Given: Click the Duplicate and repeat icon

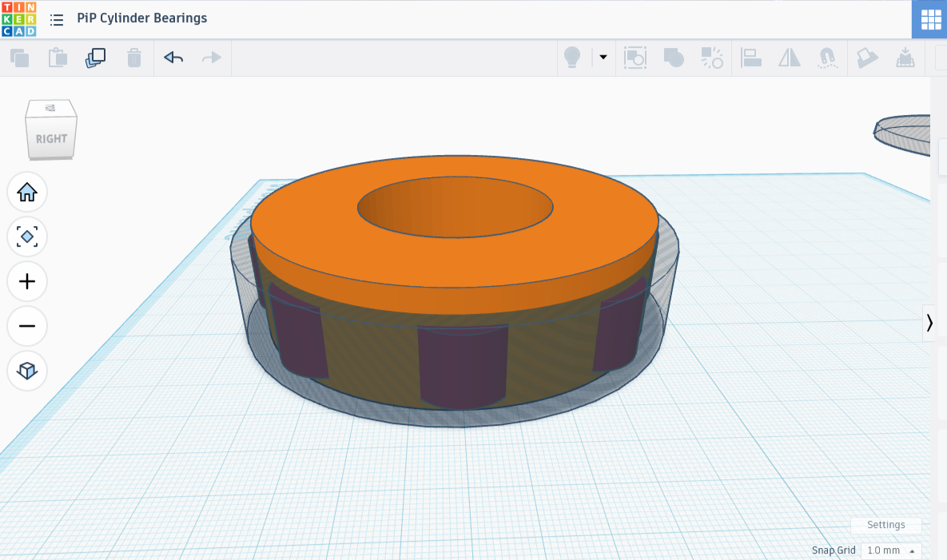Looking at the screenshot, I should pos(95,58).
